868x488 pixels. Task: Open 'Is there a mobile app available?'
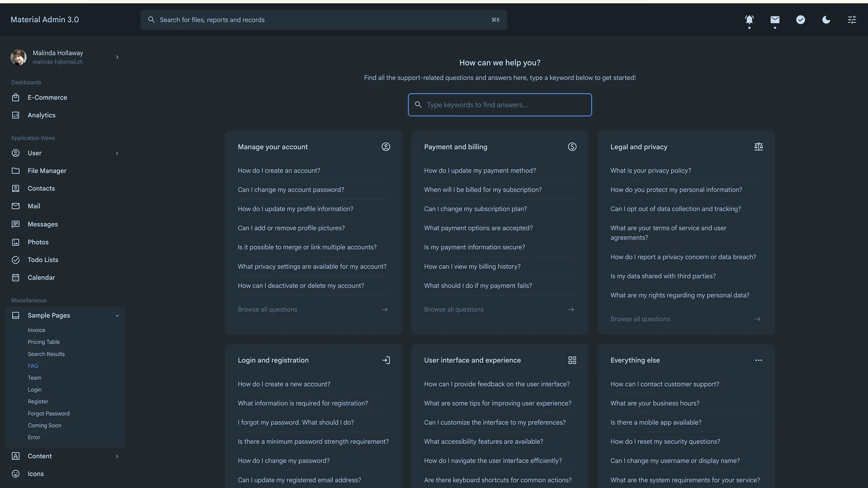pyautogui.click(x=656, y=422)
